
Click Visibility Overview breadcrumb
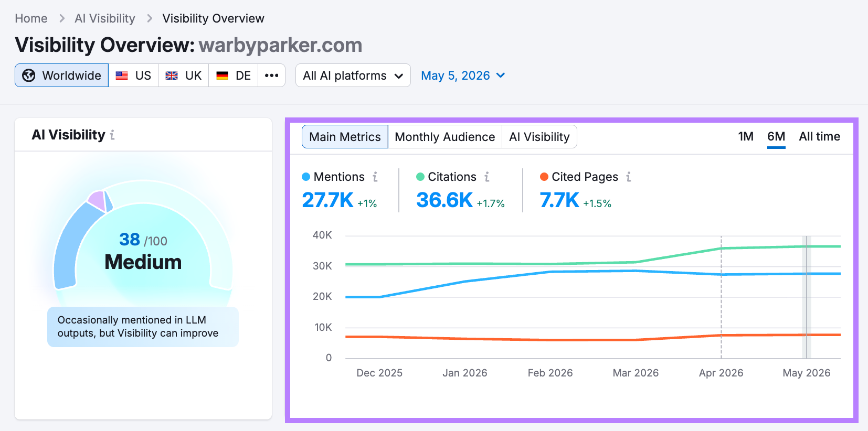tap(213, 18)
